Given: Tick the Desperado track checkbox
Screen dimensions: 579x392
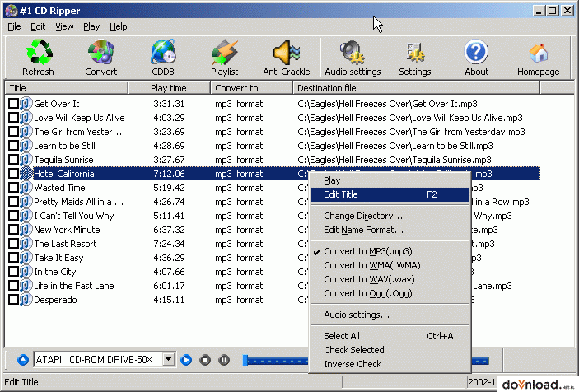Looking at the screenshot, I should [13, 300].
